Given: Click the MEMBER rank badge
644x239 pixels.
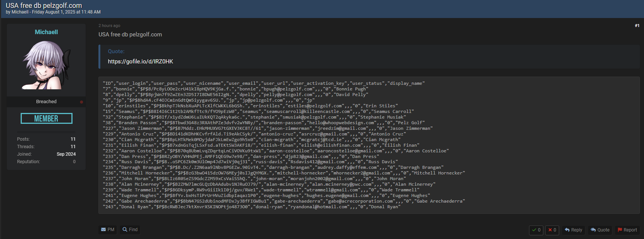Looking at the screenshot, I should click(46, 119).
